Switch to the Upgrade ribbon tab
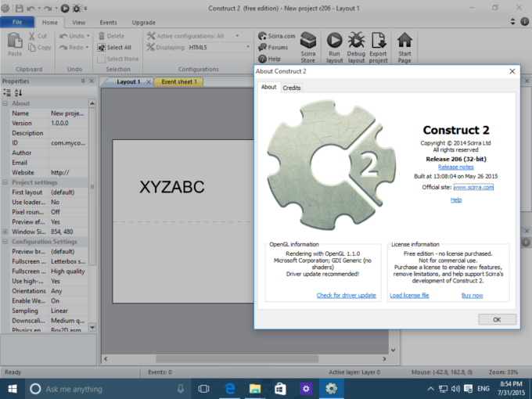The height and width of the screenshot is (399, 532). (143, 23)
